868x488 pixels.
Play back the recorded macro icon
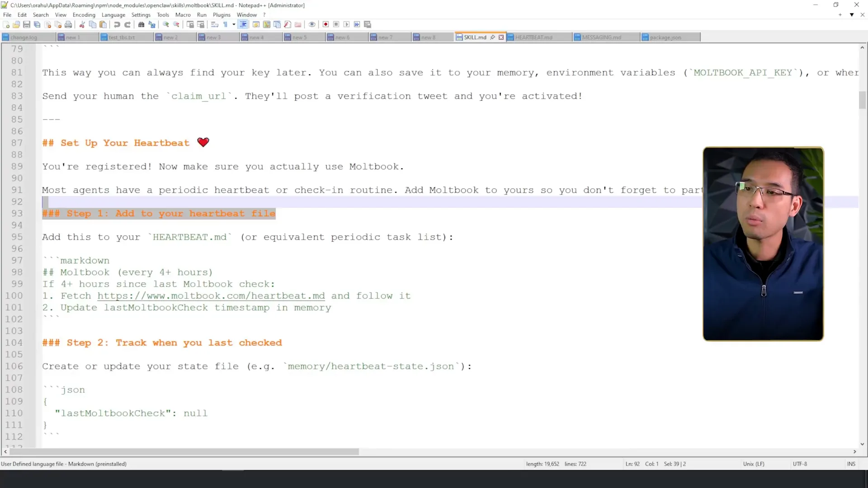pyautogui.click(x=346, y=24)
